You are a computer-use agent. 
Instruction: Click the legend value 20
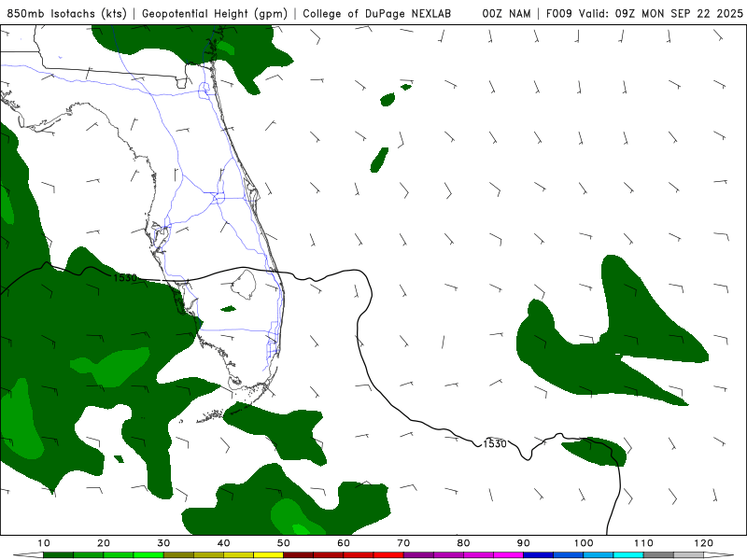click(104, 543)
